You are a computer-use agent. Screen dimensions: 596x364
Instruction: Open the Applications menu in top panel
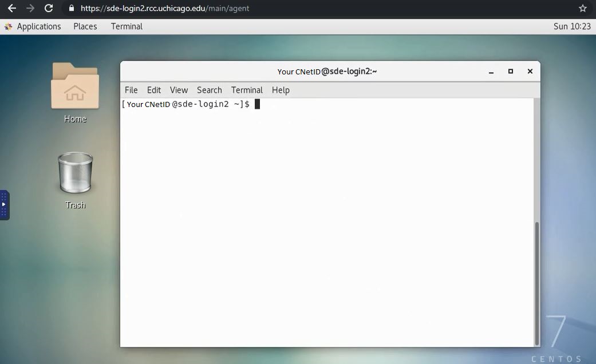point(39,26)
